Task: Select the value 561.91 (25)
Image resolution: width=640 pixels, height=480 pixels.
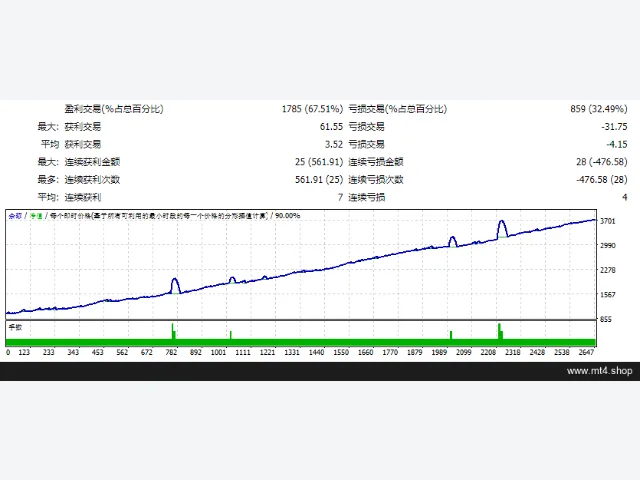Action: 319,180
